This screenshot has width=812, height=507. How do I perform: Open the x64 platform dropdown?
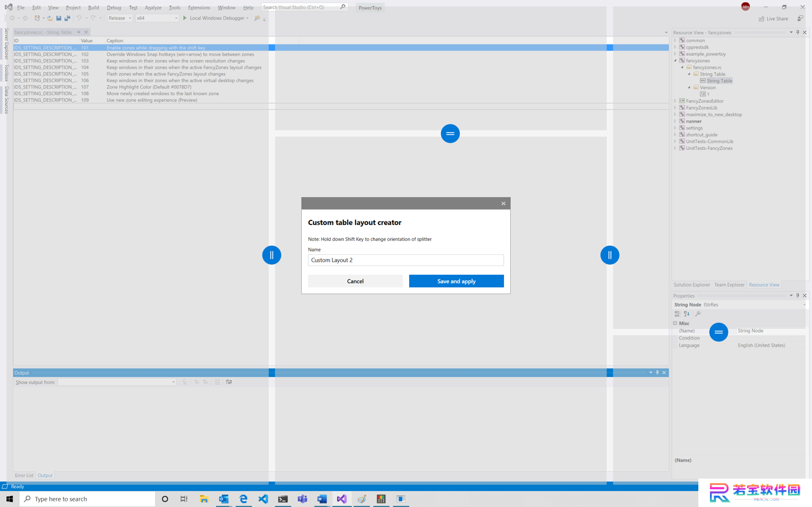pyautogui.click(x=157, y=18)
